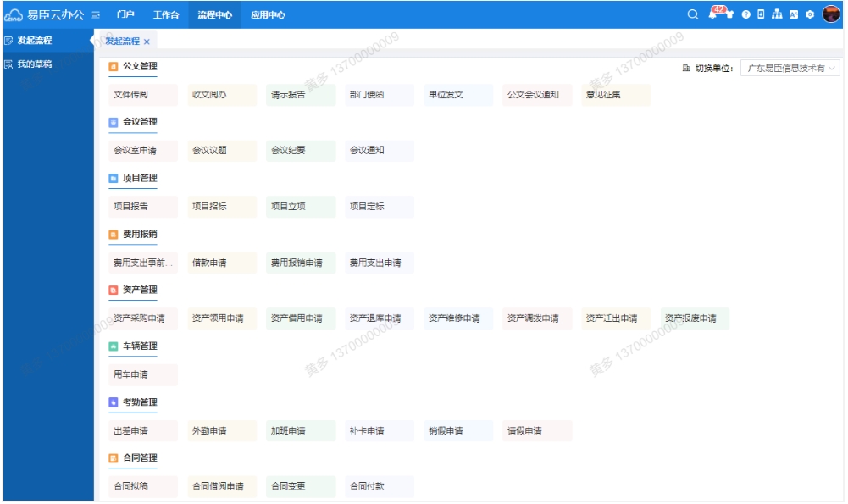The image size is (848, 504).
Task: Open 费用报销申请 process
Action: (301, 263)
